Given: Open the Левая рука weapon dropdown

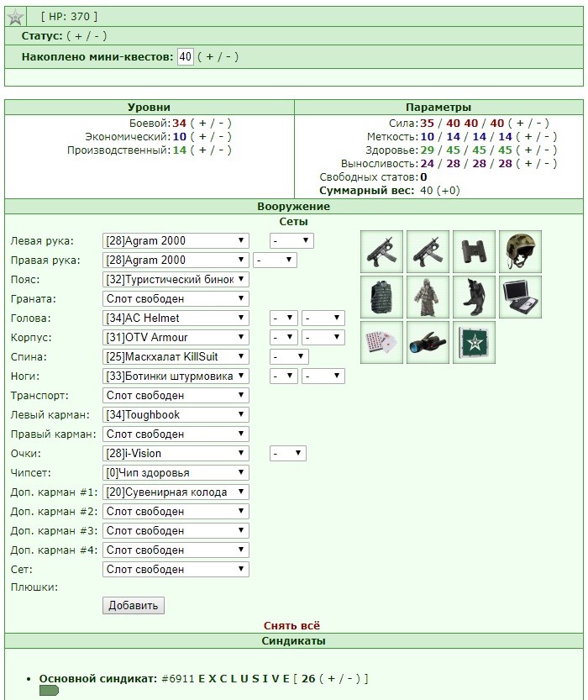Looking at the screenshot, I should 176,240.
